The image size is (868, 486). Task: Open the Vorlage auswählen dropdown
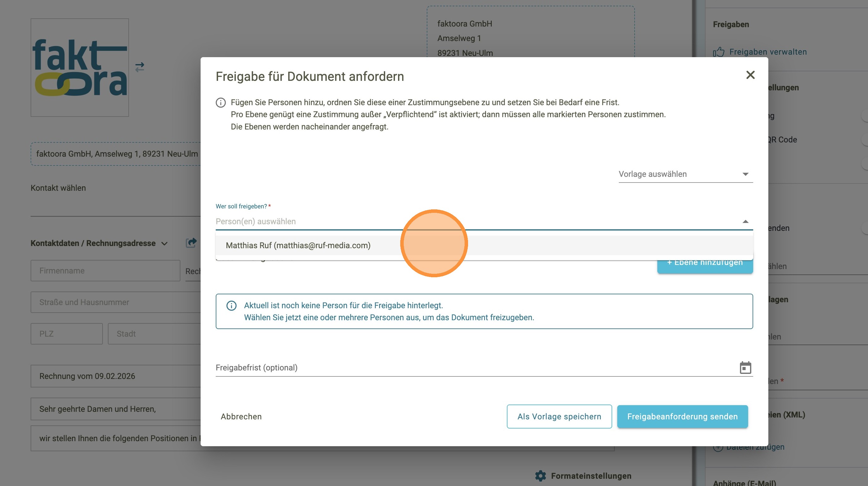click(685, 174)
